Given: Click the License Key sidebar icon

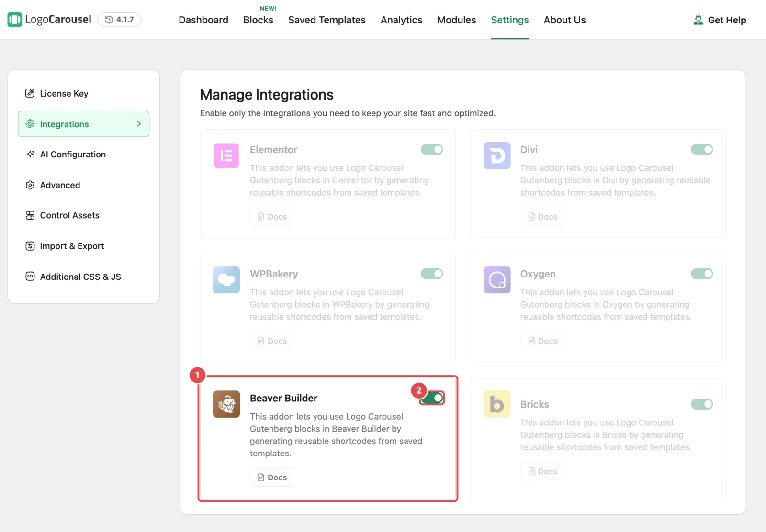Looking at the screenshot, I should (x=30, y=93).
